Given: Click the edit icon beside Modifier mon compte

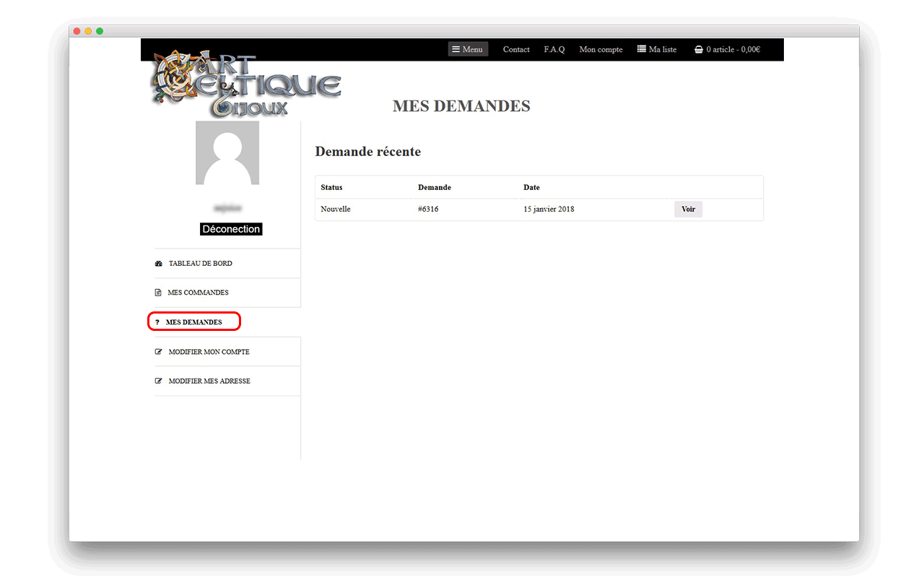Looking at the screenshot, I should pyautogui.click(x=159, y=352).
